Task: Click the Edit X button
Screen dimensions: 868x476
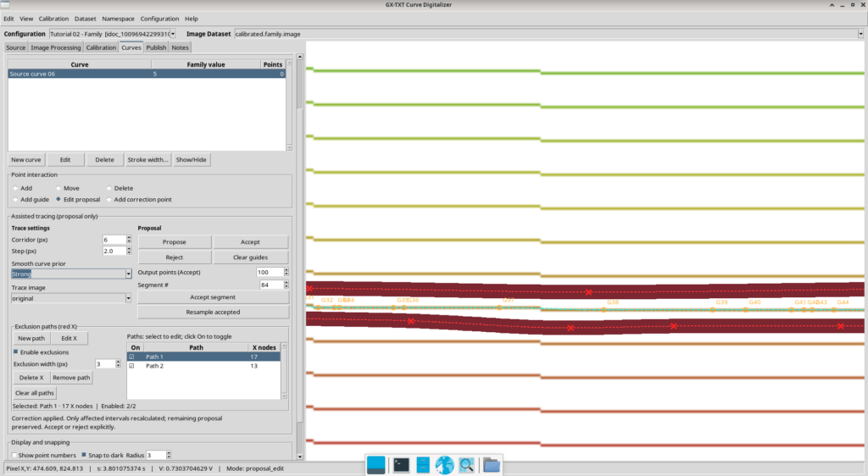Action: coord(69,338)
